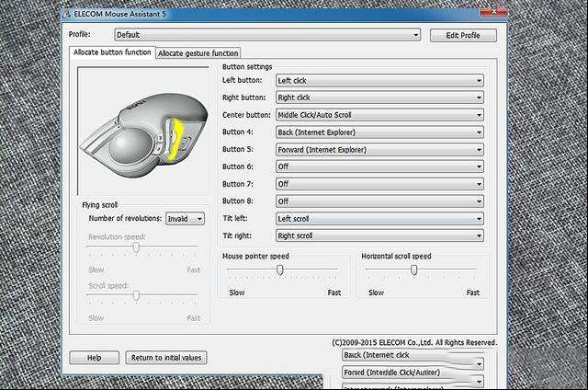Click the Horizontal scroll speed slider handle
Screen dimensions: 588x390
pyautogui.click(x=414, y=270)
